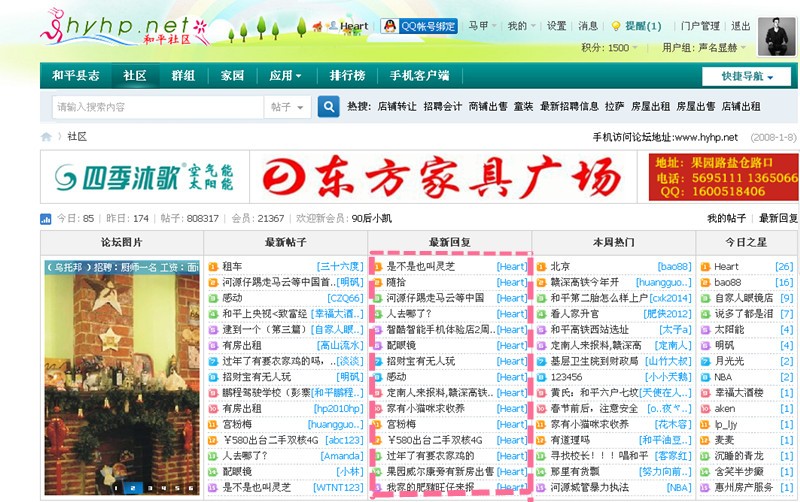The width and height of the screenshot is (800, 502).
Task: Click 我的帖子 link
Action: [726, 218]
